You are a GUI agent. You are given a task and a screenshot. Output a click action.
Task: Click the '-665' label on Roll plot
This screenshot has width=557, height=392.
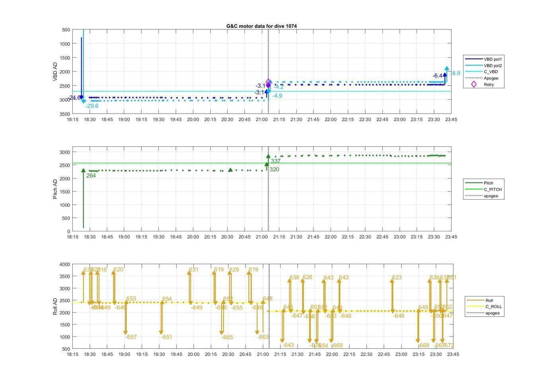point(227,338)
